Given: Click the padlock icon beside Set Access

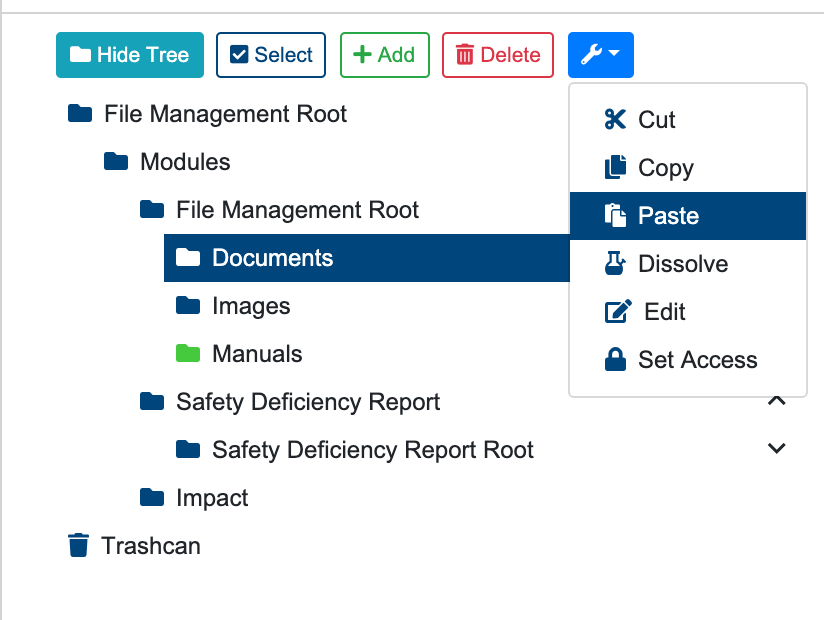Looking at the screenshot, I should (615, 359).
